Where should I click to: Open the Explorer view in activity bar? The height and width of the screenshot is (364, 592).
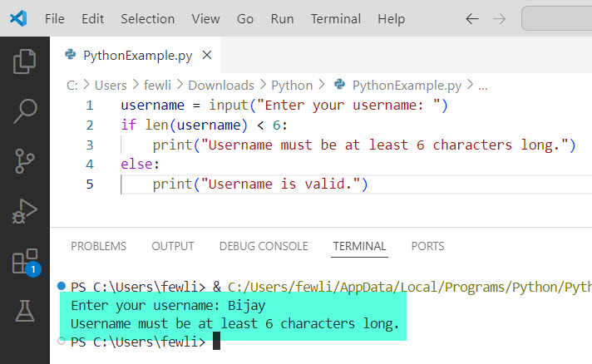[x=25, y=61]
